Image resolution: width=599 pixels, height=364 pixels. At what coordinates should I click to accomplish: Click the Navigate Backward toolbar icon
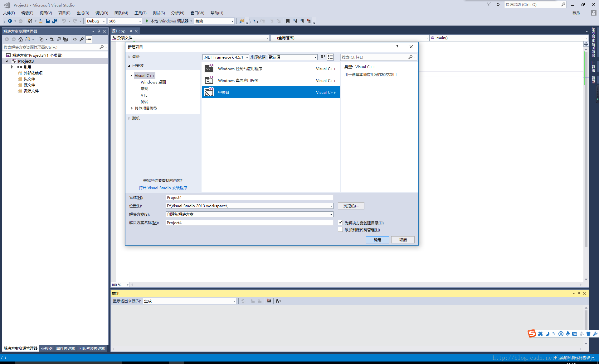(x=10, y=21)
